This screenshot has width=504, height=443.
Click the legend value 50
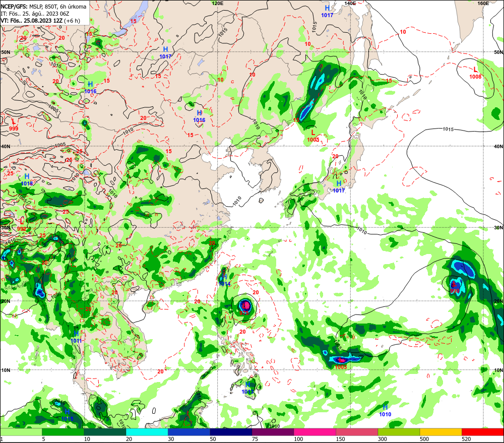(213, 439)
